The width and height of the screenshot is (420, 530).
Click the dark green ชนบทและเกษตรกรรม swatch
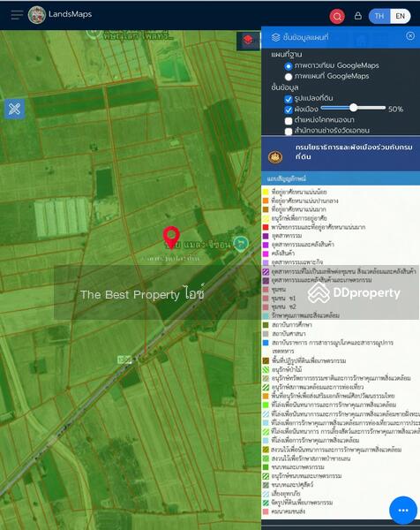point(266,467)
